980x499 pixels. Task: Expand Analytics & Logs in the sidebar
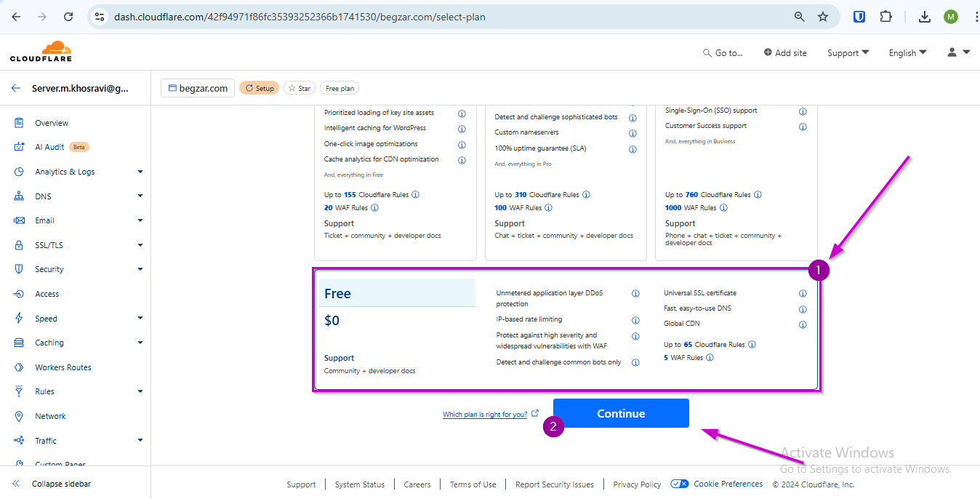pyautogui.click(x=140, y=172)
